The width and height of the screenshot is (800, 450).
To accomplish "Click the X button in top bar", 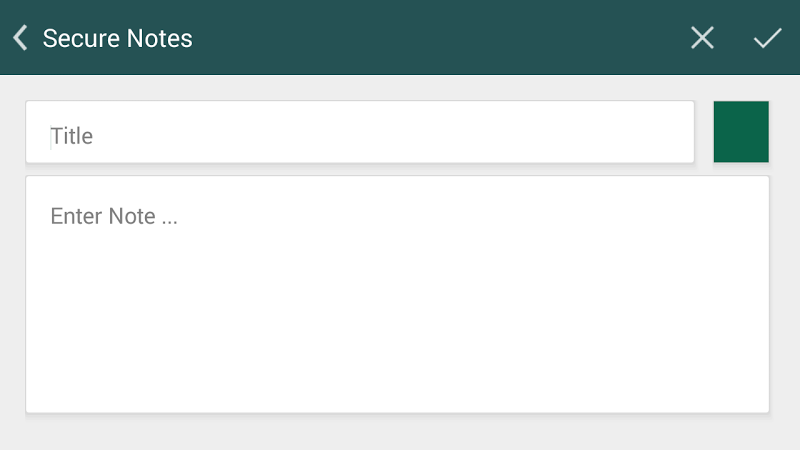I will (703, 38).
